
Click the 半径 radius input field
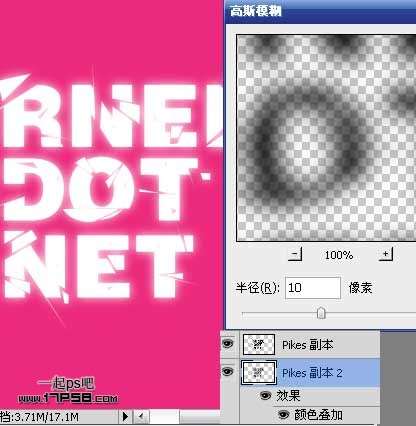pyautogui.click(x=313, y=287)
